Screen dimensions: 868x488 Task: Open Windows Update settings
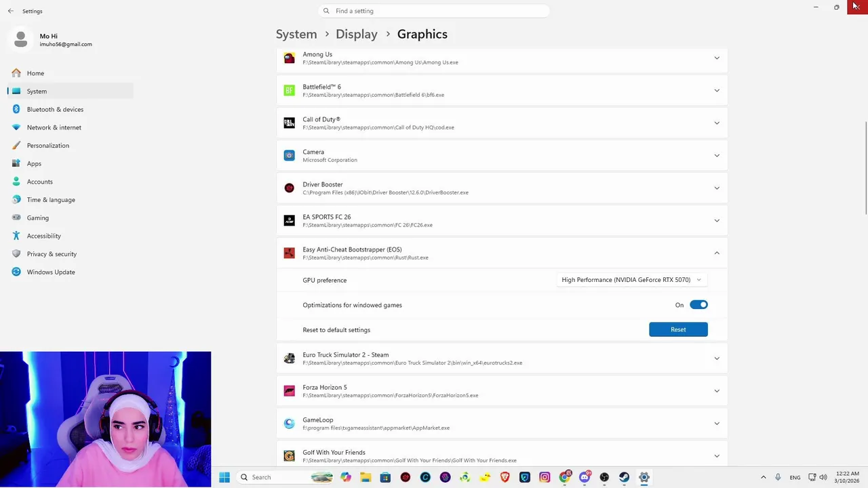tap(71, 272)
